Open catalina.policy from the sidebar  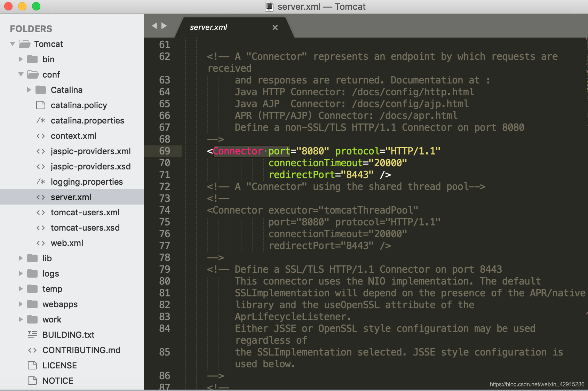pos(79,105)
